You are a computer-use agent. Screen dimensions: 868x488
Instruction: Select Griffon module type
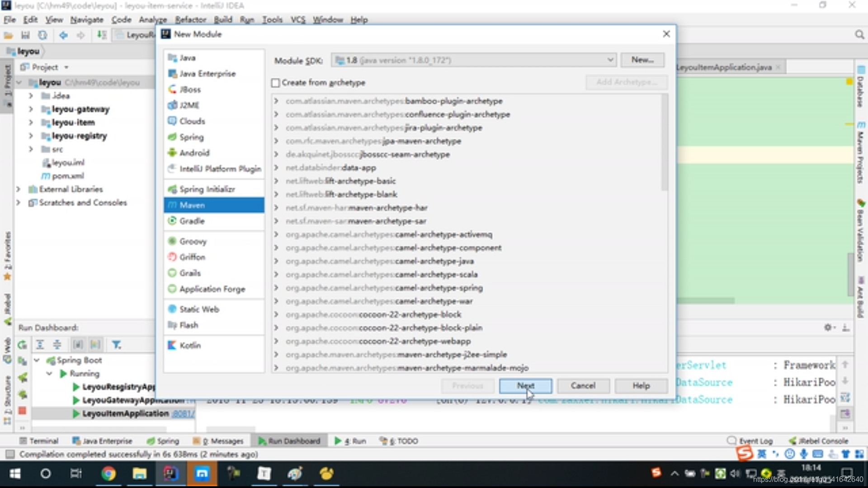[192, 257]
